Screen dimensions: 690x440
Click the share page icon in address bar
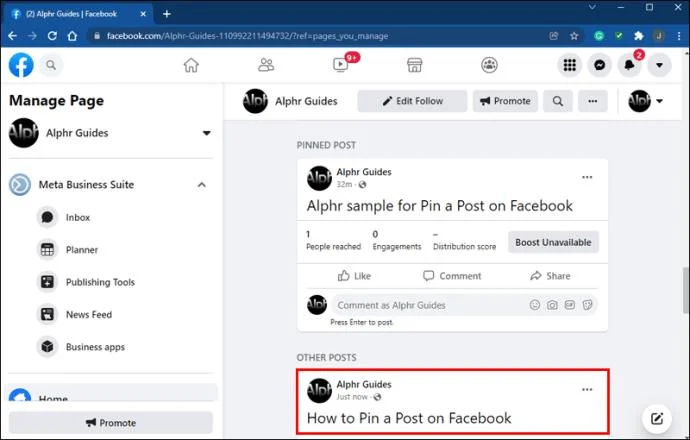554,36
